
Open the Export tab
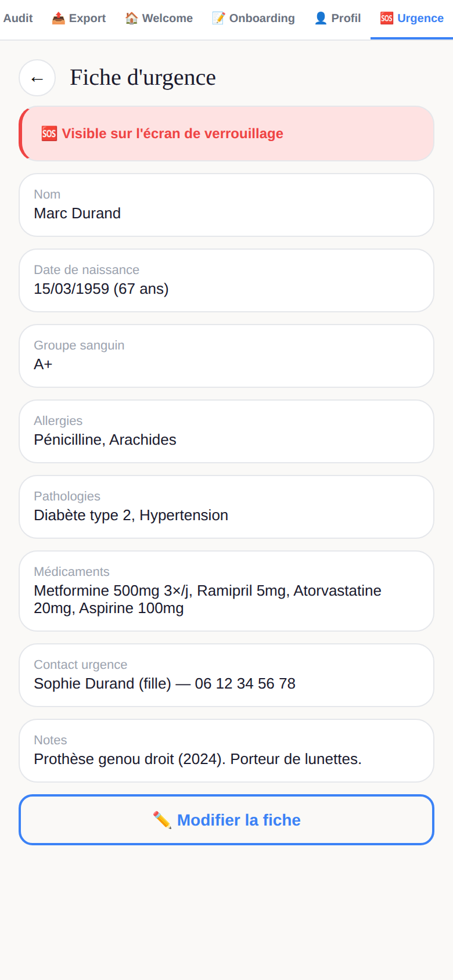(79, 19)
